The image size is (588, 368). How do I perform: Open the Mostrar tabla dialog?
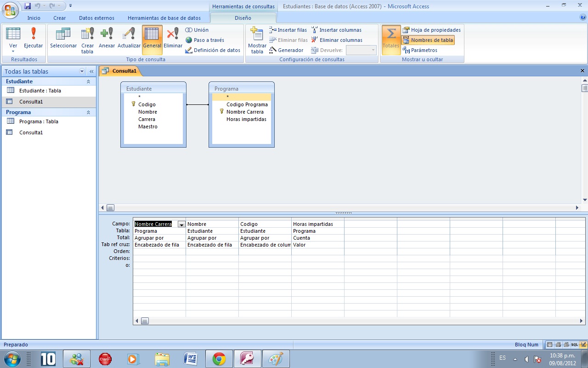(x=257, y=40)
